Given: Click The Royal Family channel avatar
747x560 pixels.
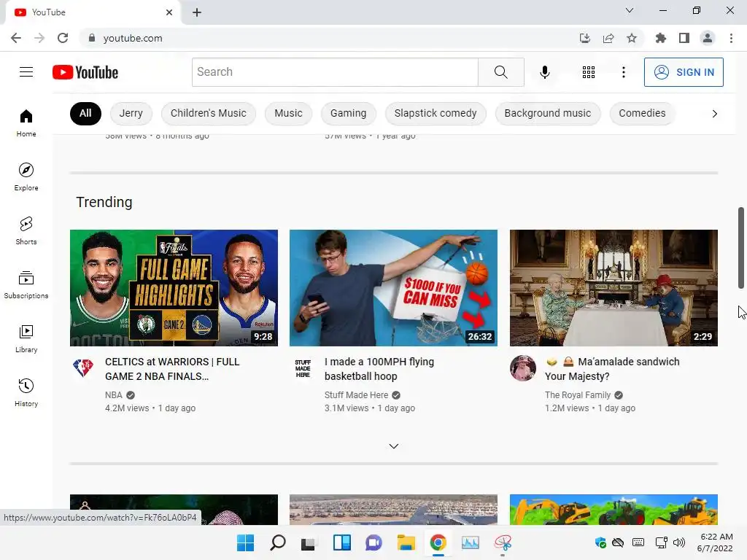Looking at the screenshot, I should pos(522,368).
